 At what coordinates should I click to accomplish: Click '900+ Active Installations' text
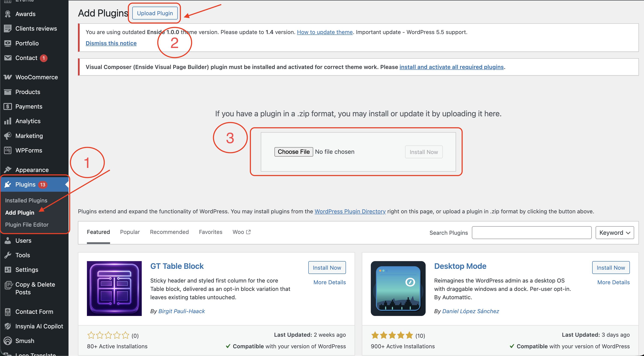pyautogui.click(x=403, y=346)
